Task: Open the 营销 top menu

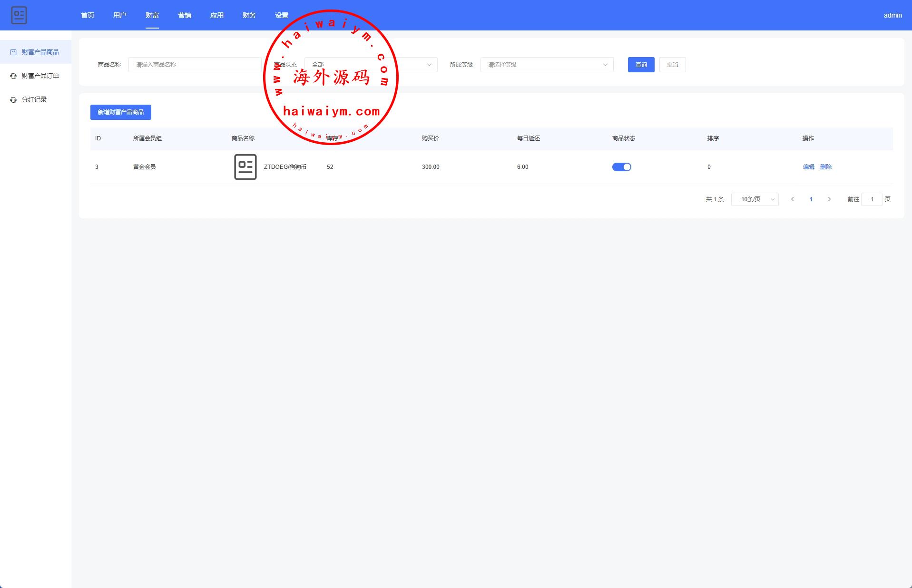Action: (x=184, y=15)
